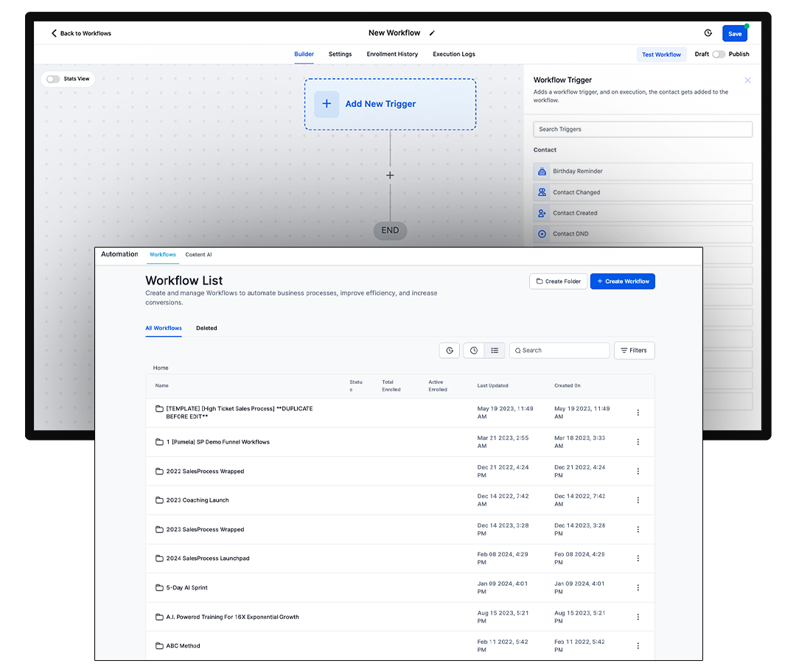This screenshot has width=796, height=672.
Task: Open the Execution Logs tab
Action: tap(454, 55)
